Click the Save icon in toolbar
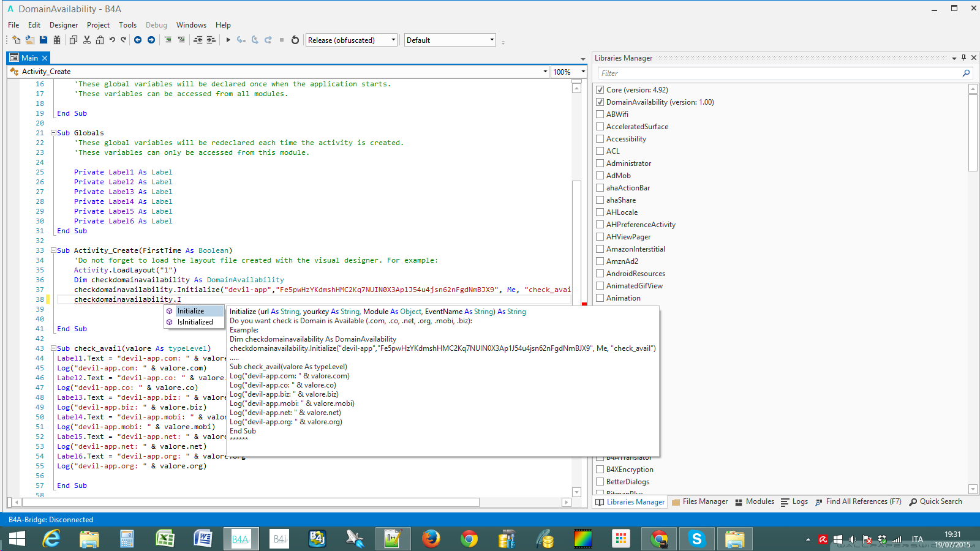The height and width of the screenshot is (551, 980). pyautogui.click(x=43, y=40)
